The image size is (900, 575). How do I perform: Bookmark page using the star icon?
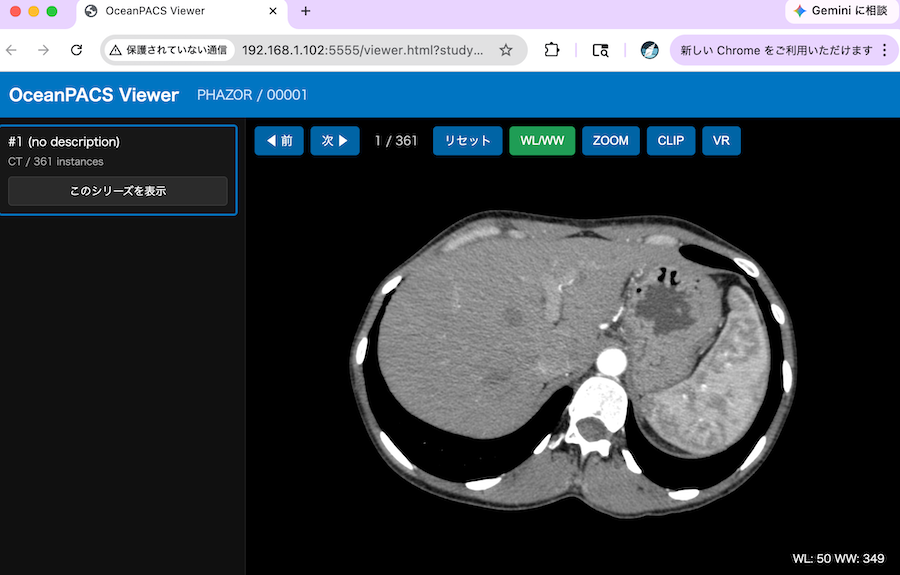505,50
